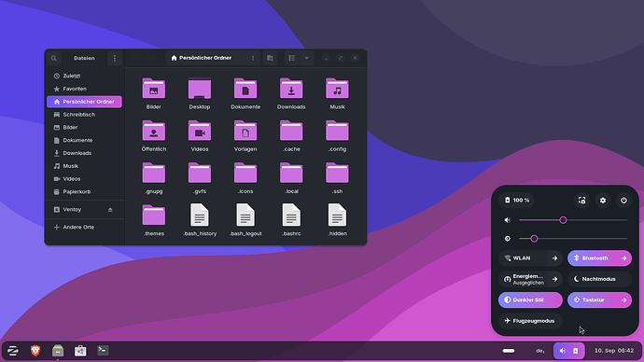Select Persönlicher Ordner in the sidebar
Image resolution: width=644 pixels, height=362 pixels.
pyautogui.click(x=84, y=102)
